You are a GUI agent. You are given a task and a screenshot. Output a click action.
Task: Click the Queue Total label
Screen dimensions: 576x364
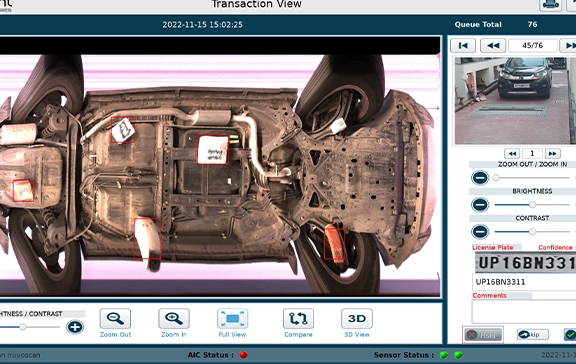478,25
